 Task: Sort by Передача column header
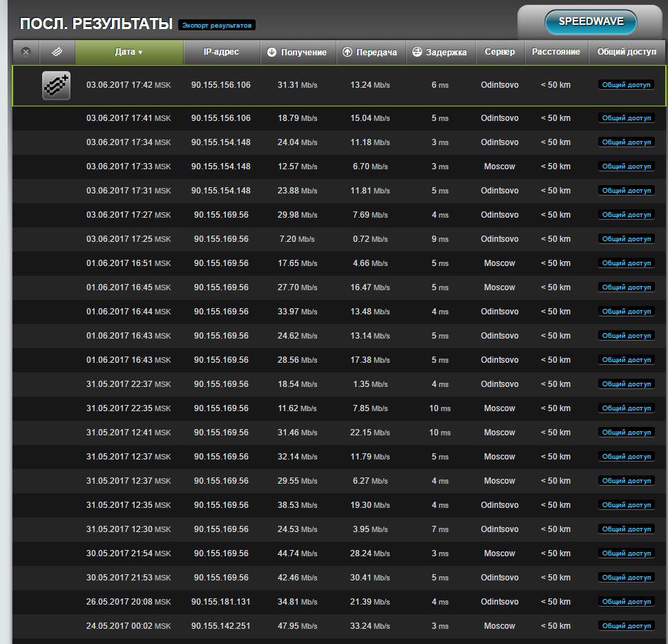(371, 52)
